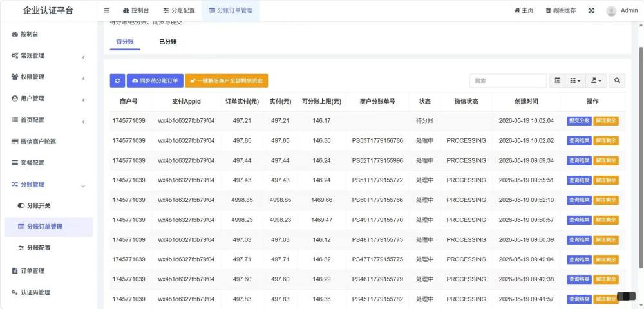Viewport: 644px width, 309px height.
Task: Expand 权限管理 sidebar menu
Action: pos(48,77)
